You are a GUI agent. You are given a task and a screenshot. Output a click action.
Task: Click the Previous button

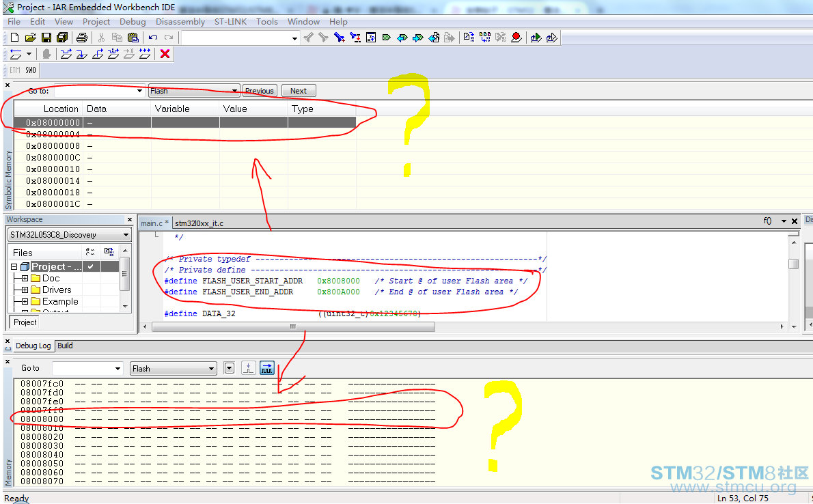click(x=259, y=91)
